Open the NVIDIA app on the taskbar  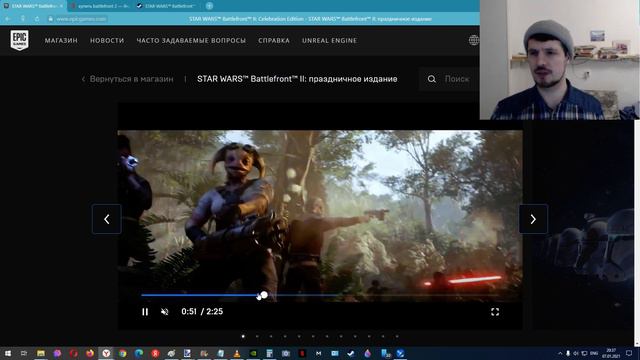[253, 353]
